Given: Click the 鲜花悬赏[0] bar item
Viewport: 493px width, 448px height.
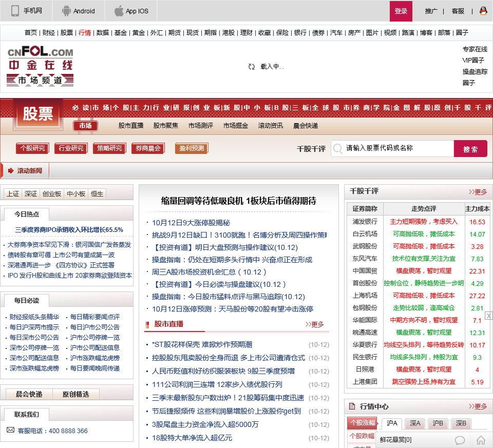Looking at the screenshot, I should (395, 439).
